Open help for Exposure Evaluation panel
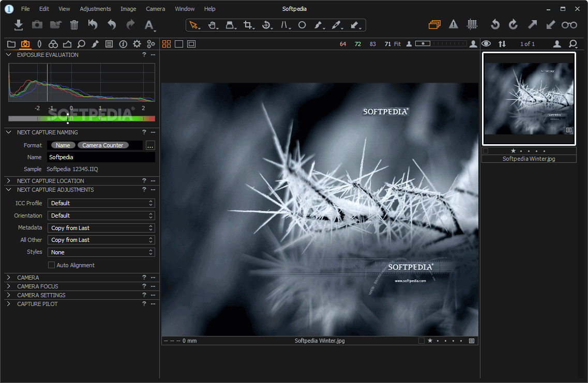The width and height of the screenshot is (588, 383). pos(144,55)
